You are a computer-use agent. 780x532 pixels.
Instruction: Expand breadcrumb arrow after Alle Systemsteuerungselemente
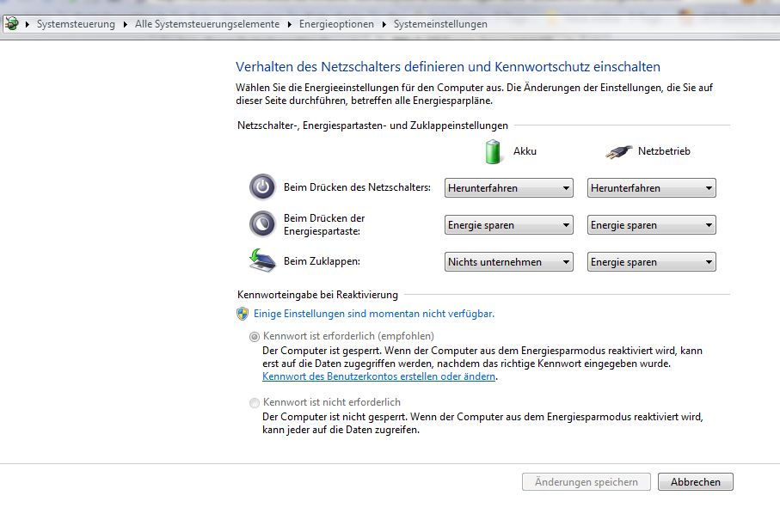[290, 24]
